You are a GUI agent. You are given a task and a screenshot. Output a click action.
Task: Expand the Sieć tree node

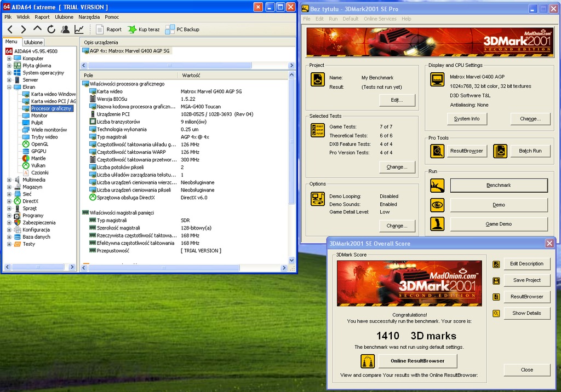(x=9, y=194)
